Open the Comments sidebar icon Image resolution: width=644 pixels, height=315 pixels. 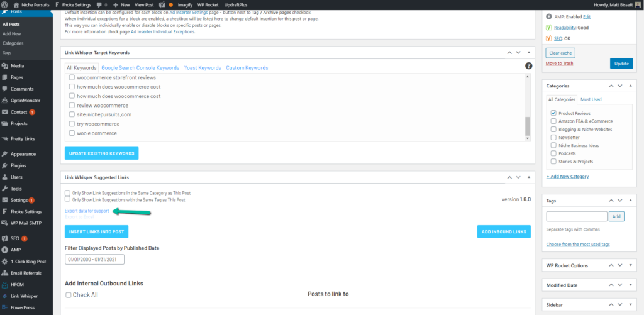point(5,89)
